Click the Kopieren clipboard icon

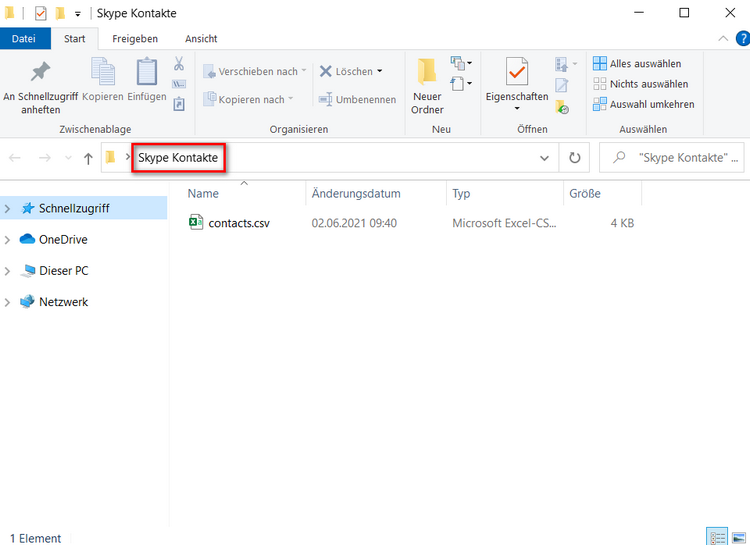click(x=103, y=79)
